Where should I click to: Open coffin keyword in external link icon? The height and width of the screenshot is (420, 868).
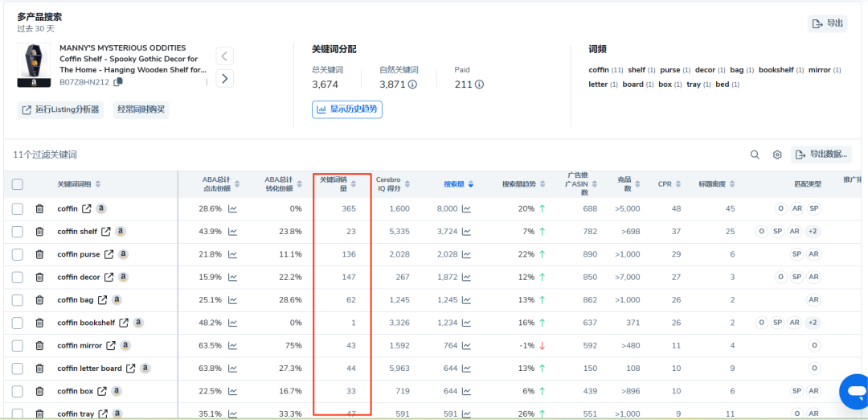coord(86,209)
